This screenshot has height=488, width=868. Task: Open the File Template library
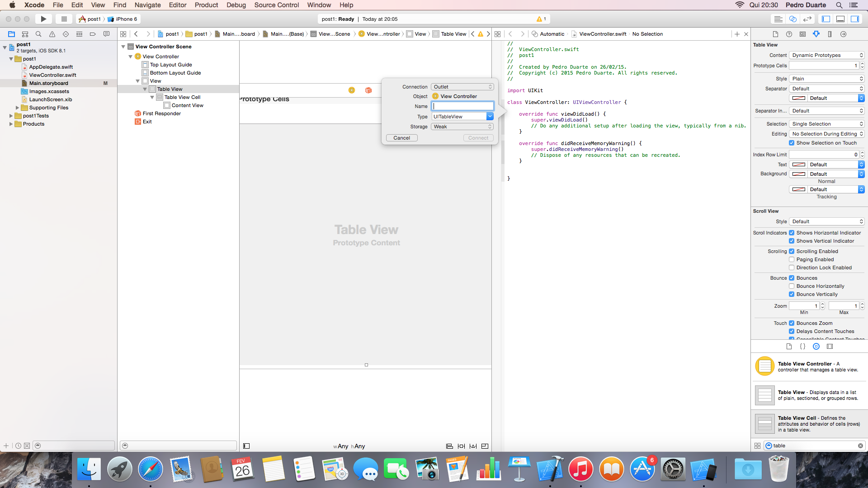[x=789, y=347]
